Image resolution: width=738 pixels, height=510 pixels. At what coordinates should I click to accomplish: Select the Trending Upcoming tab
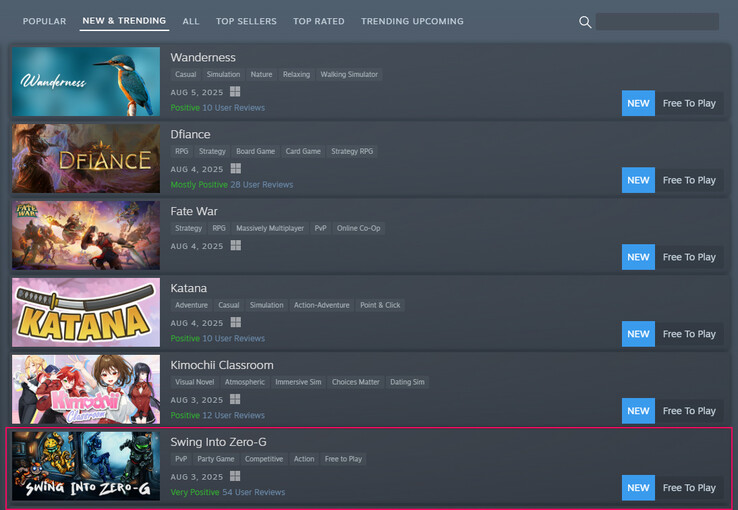412,21
